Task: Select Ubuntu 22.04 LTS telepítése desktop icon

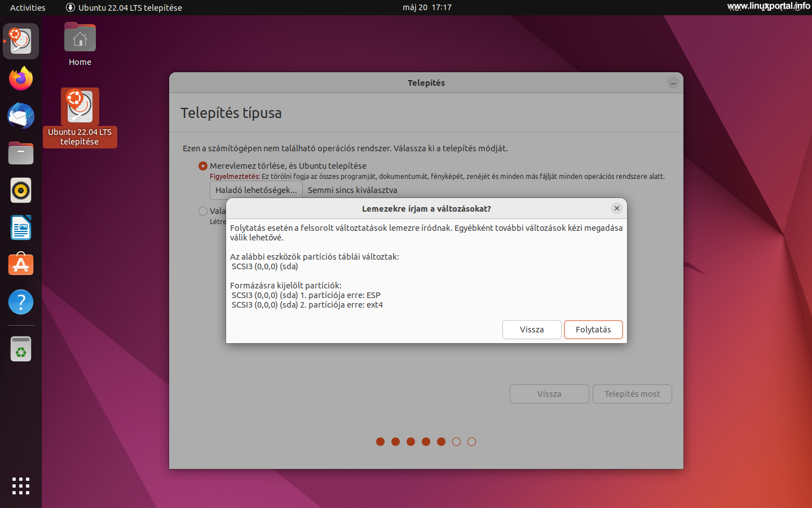Action: 80,117
